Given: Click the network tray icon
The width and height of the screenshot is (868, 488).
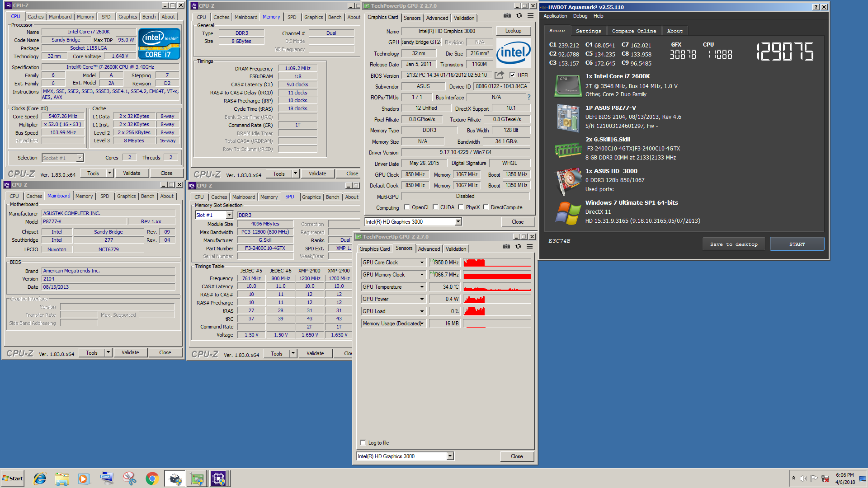Looking at the screenshot, I should [825, 479].
